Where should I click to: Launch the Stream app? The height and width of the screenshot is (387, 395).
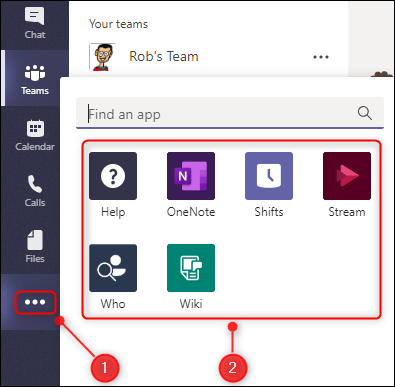(347, 185)
